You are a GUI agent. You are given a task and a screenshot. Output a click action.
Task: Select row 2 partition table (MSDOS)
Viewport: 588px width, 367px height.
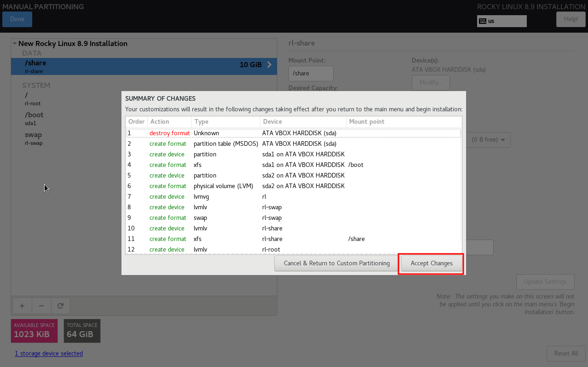coord(294,143)
